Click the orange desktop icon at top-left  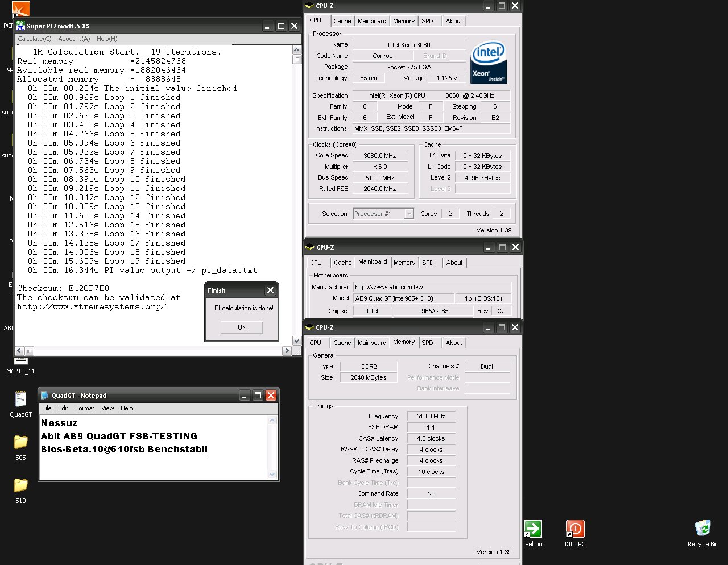click(20, 10)
